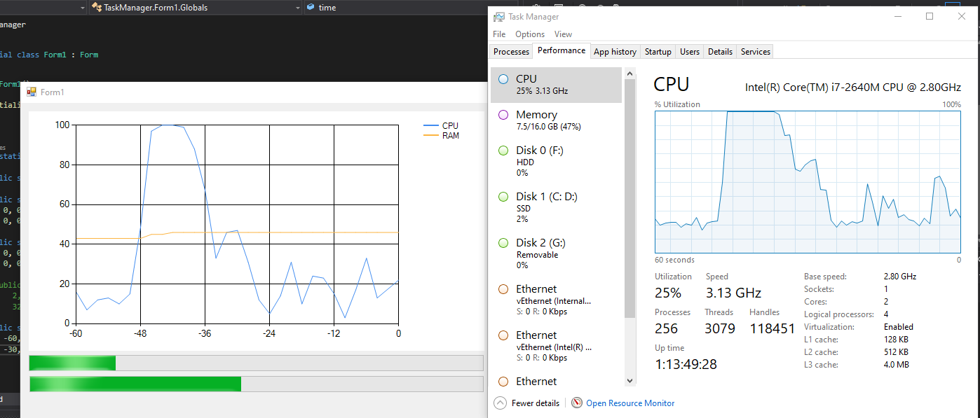Click the Form1 icon in window title
The width and height of the screenshot is (980, 418).
click(31, 91)
